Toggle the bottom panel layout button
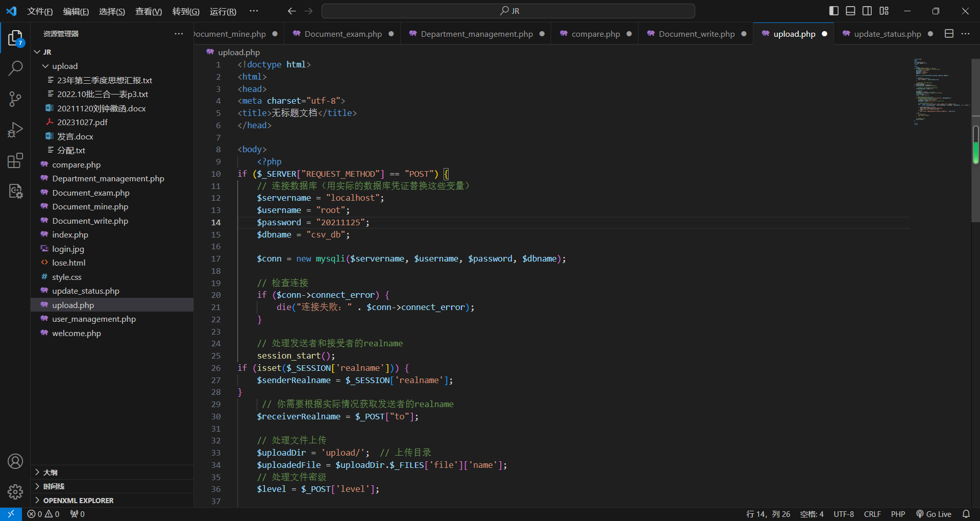The height and width of the screenshot is (521, 980). (x=850, y=11)
